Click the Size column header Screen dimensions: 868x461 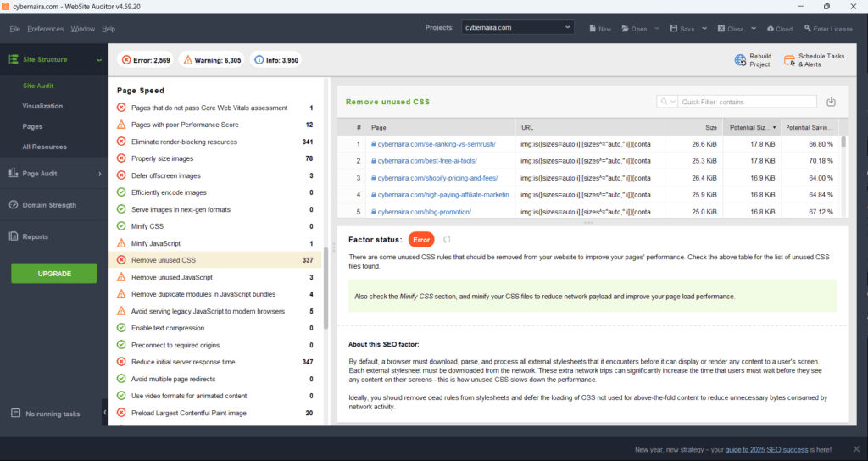[x=693, y=127]
